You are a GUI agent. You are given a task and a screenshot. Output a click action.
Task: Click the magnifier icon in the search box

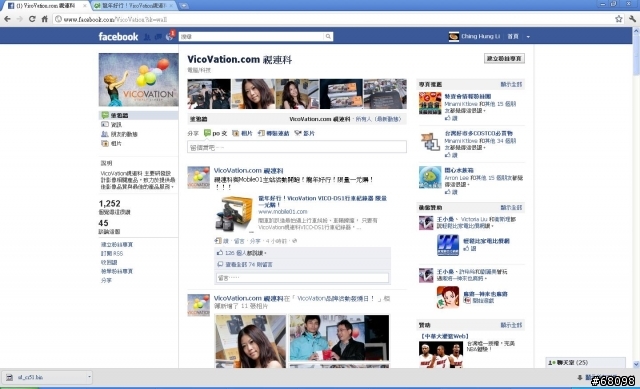(328, 37)
